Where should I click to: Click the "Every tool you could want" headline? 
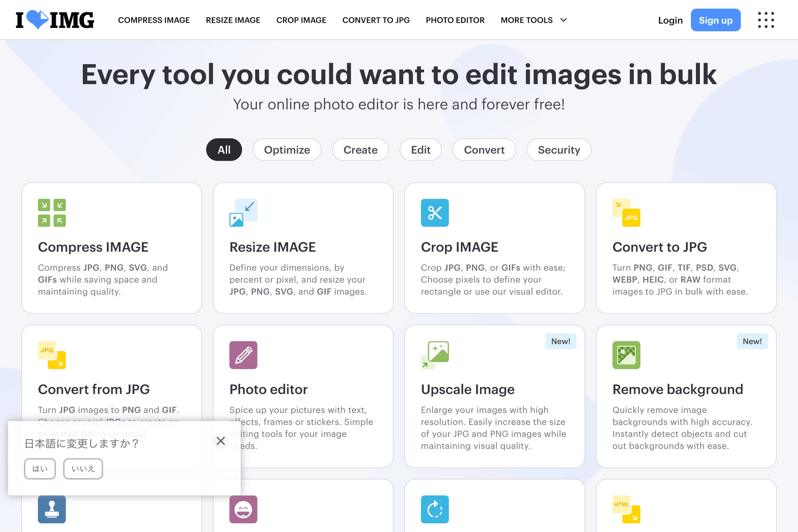(399, 75)
